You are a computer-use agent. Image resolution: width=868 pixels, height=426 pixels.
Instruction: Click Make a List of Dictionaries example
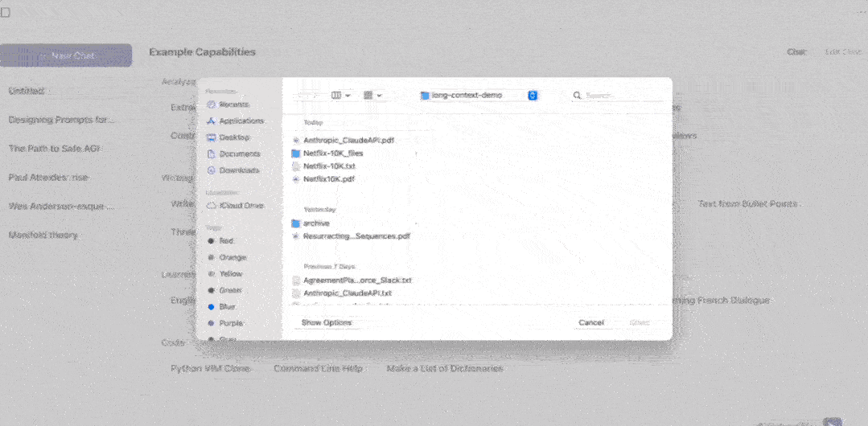[x=445, y=368]
